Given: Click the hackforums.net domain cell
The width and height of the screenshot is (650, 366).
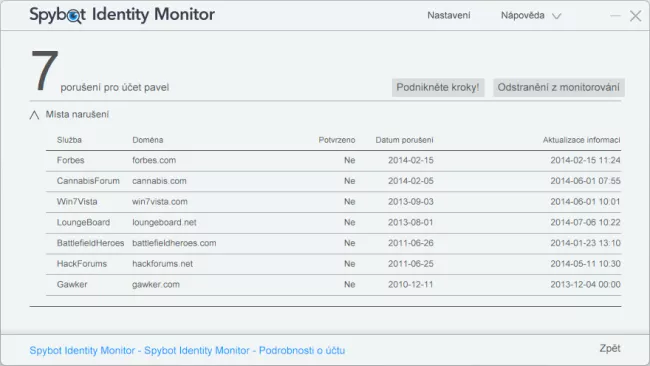Looking at the screenshot, I should click(162, 264).
